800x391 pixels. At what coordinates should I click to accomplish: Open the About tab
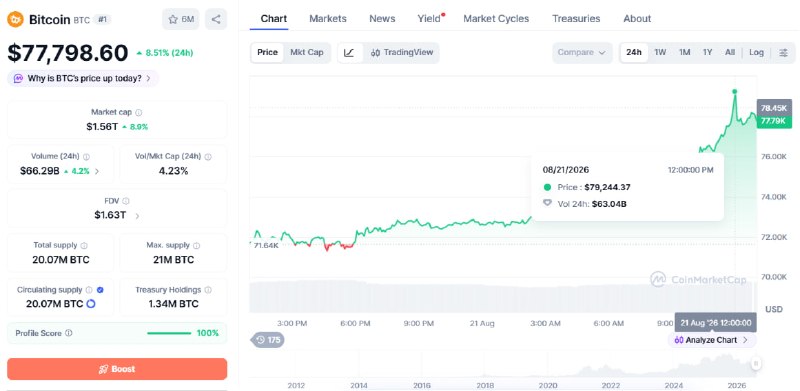(x=637, y=19)
